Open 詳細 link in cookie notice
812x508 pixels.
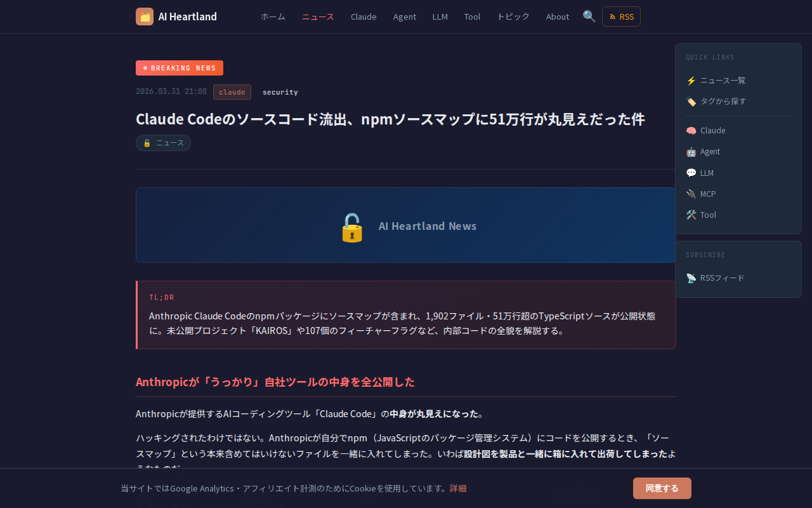click(x=458, y=488)
